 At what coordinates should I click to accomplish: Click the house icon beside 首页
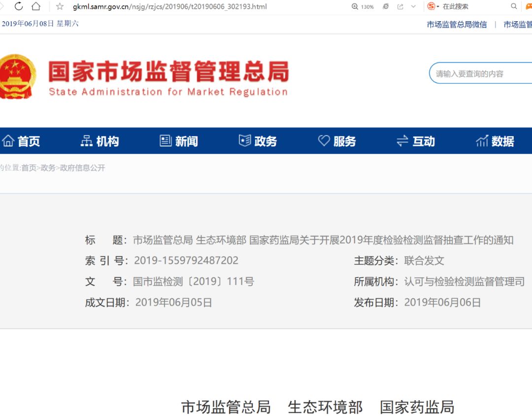click(x=8, y=140)
